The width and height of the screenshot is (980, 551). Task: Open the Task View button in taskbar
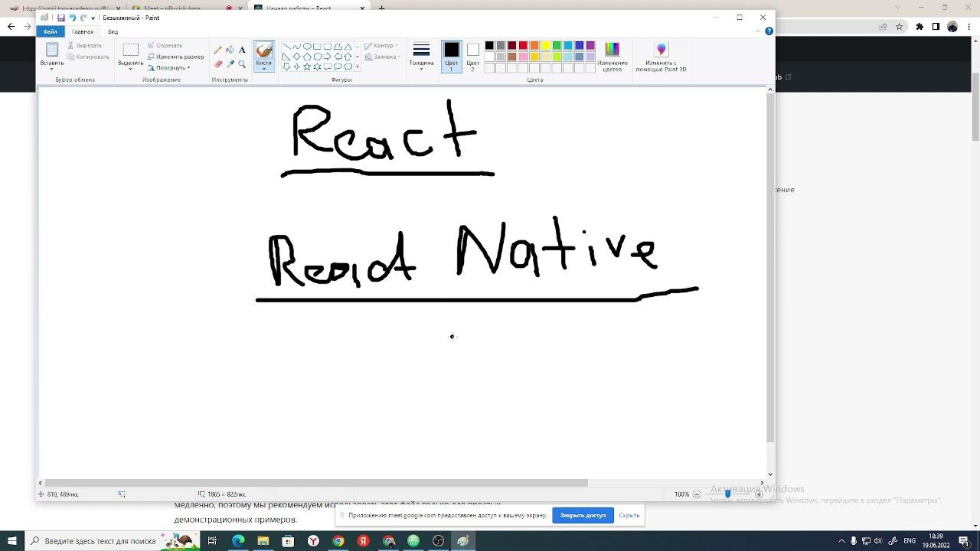[213, 541]
